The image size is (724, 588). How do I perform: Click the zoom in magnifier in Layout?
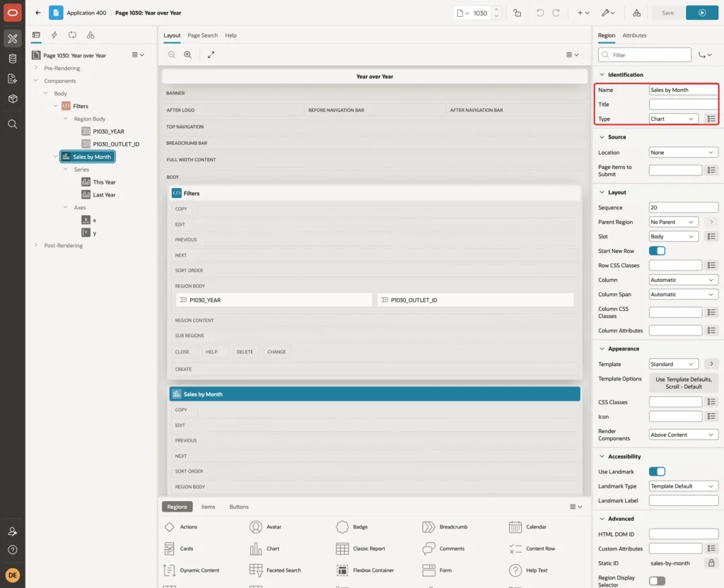tap(188, 54)
